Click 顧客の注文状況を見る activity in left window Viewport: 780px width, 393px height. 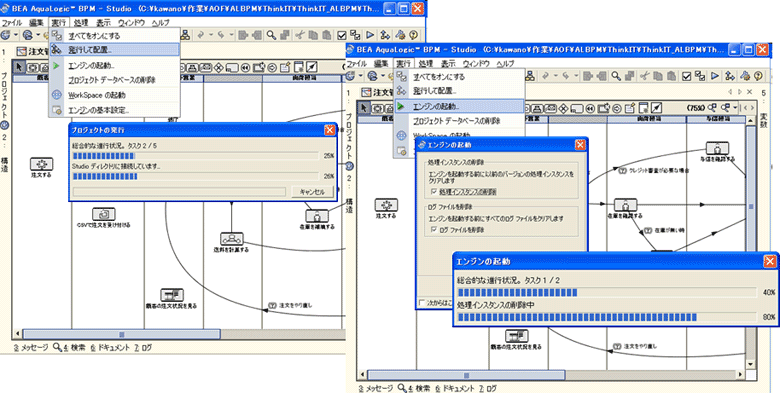(172, 298)
